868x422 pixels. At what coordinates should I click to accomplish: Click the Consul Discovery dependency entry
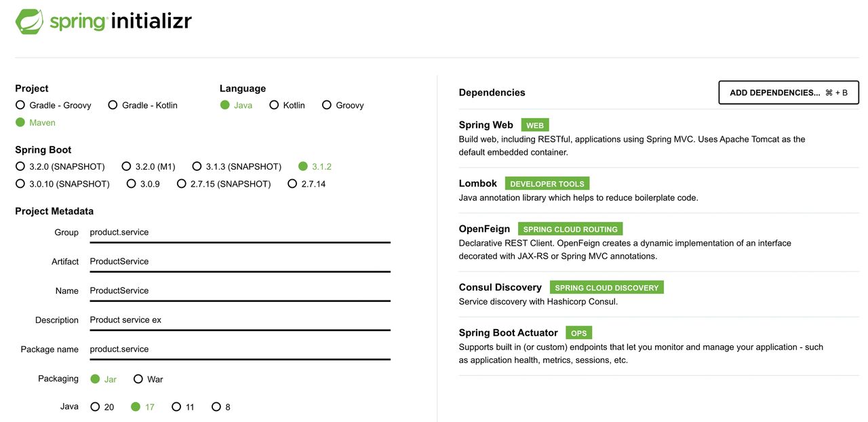coord(500,287)
